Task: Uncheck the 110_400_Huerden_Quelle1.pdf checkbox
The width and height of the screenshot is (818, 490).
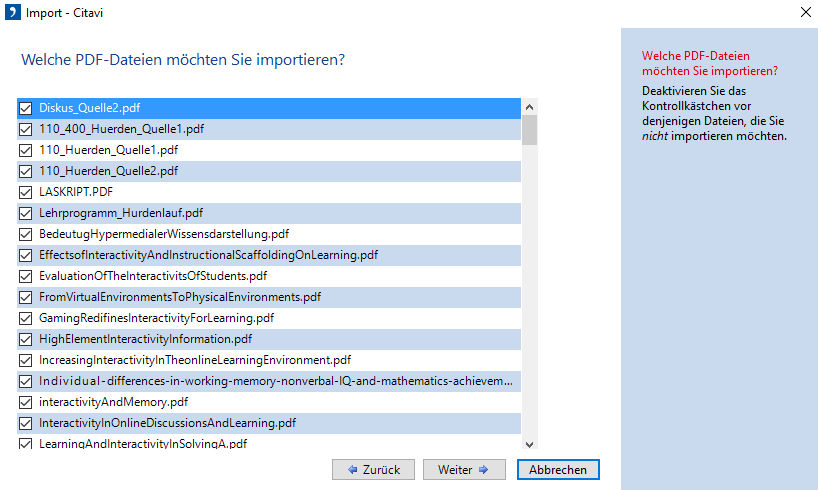Action: [x=26, y=129]
